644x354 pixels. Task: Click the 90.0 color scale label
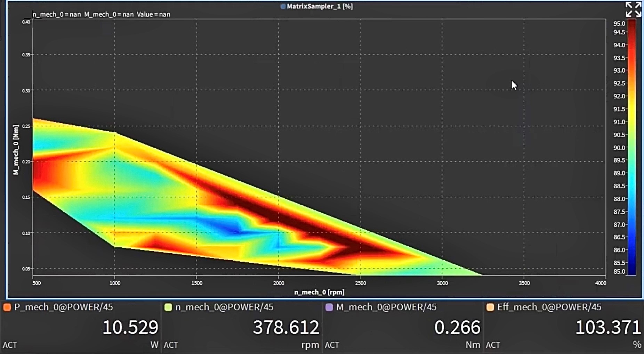coord(619,148)
